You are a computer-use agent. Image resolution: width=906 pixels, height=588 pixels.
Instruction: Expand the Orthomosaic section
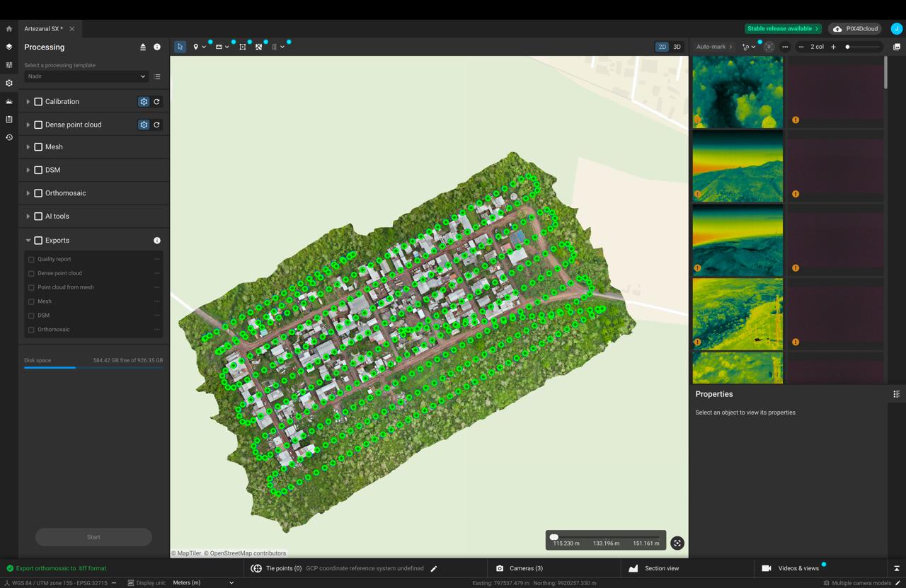point(28,193)
